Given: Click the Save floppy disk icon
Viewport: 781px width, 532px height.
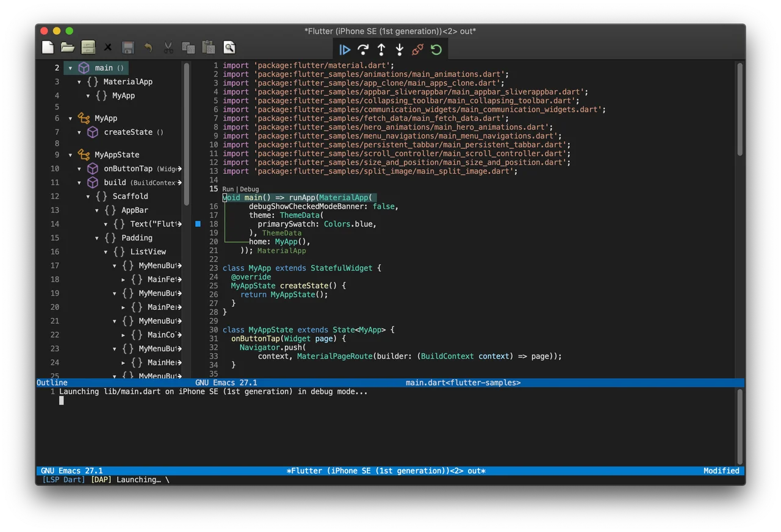Looking at the screenshot, I should 128,47.
